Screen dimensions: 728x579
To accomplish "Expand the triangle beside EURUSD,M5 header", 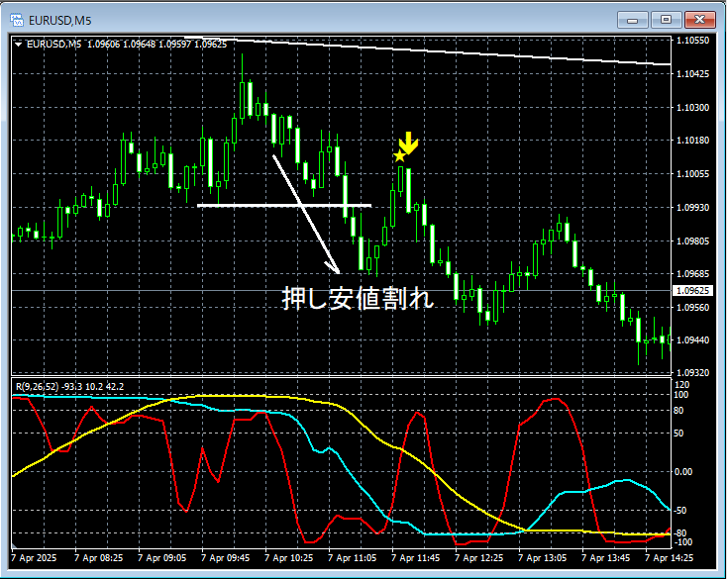I will 18,45.
